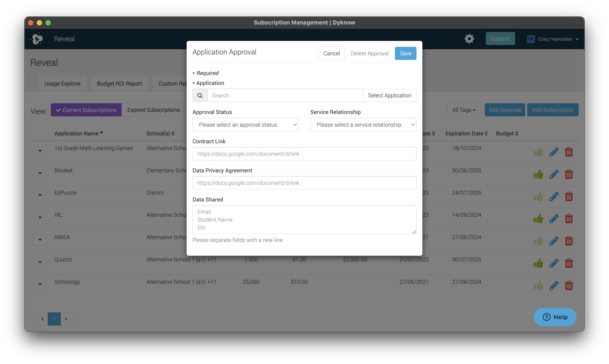Delete the Quizizz subscription with trash icon
Screen dimensions: 609x364
click(x=569, y=263)
